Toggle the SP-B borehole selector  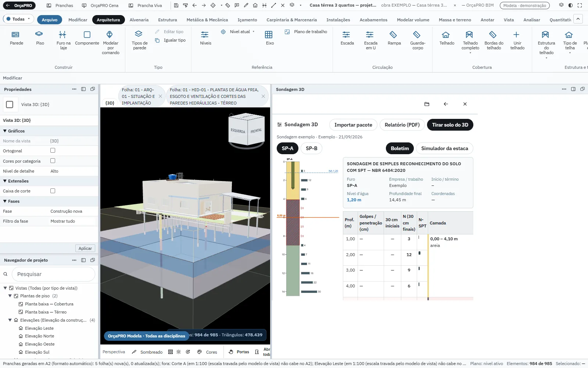(311, 148)
